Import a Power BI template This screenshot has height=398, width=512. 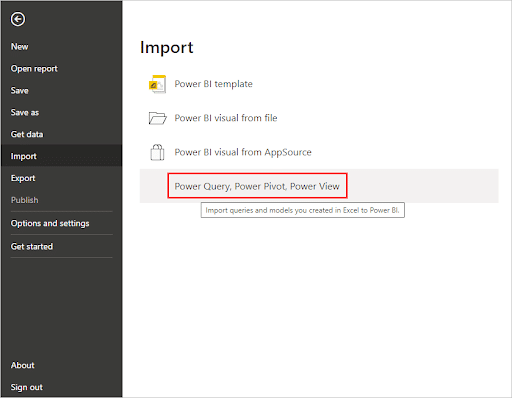[x=213, y=84]
